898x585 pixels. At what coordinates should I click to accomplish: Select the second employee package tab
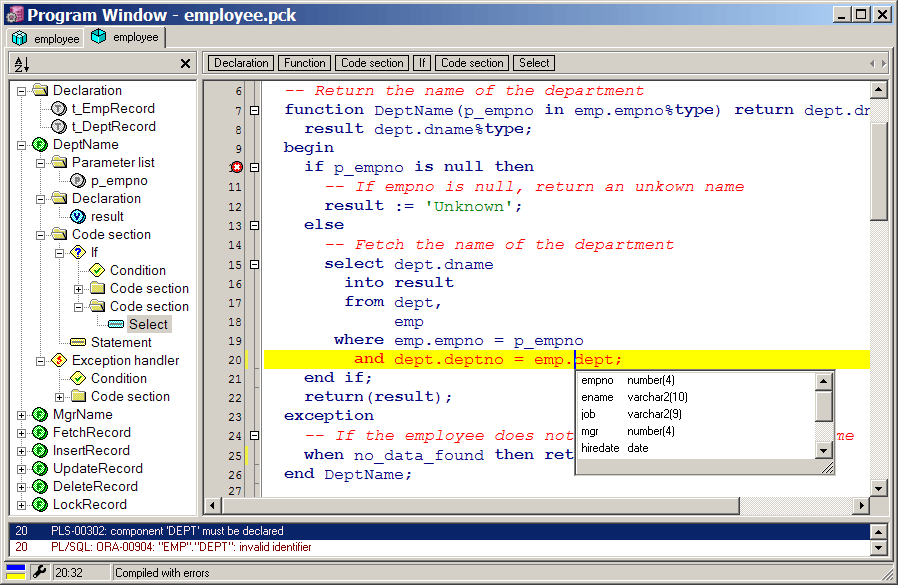125,37
